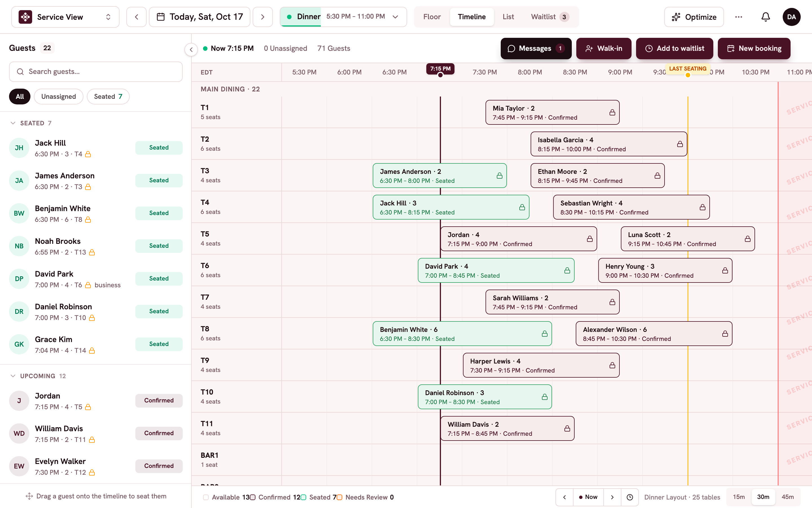Screen dimensions: 812x508
Task: Open Messages
Action: click(536, 48)
